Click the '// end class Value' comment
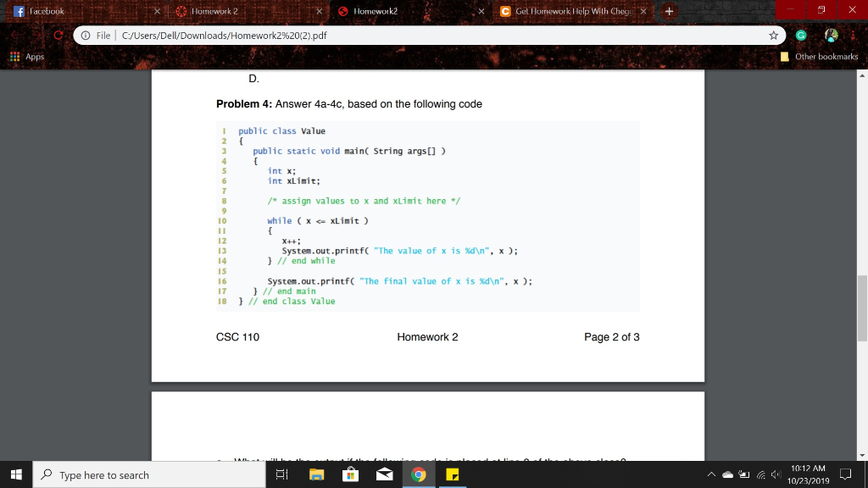Viewport: 868px width, 488px height. click(x=292, y=301)
